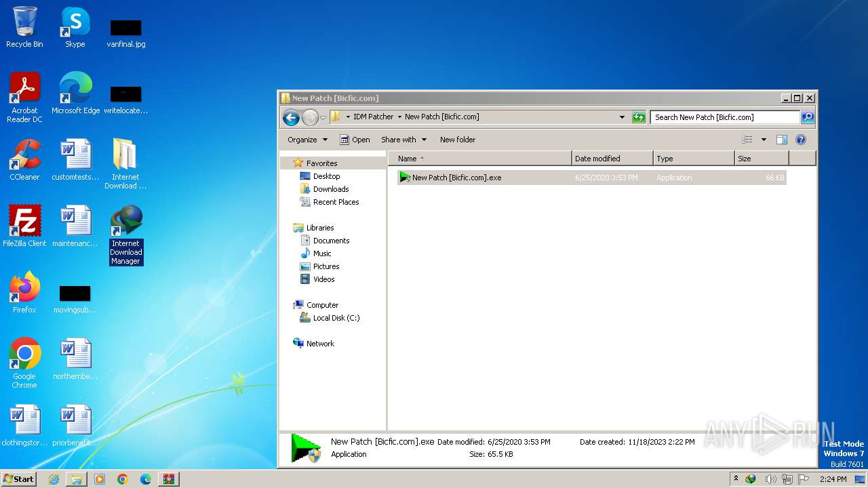
Task: Select writelocate file on desktop
Action: point(126,99)
